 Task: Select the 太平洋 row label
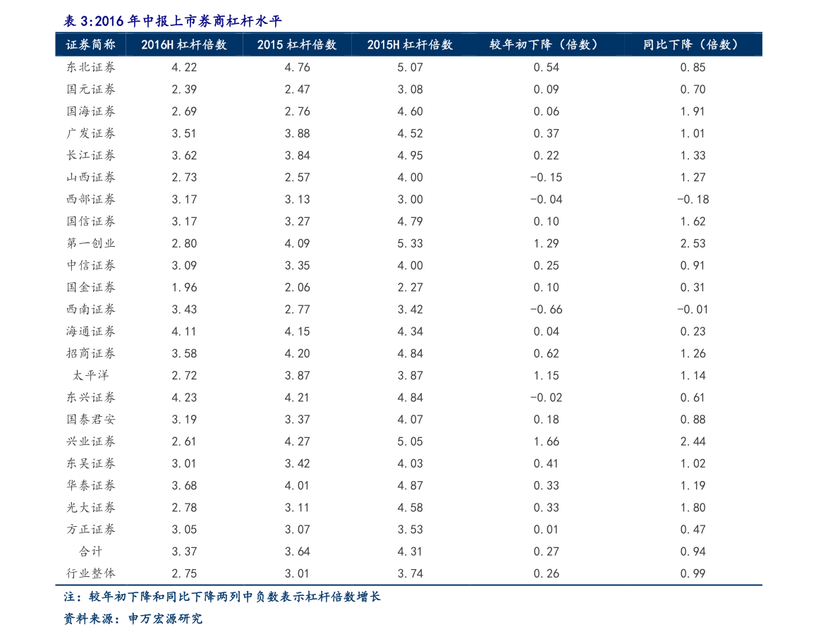coord(90,375)
